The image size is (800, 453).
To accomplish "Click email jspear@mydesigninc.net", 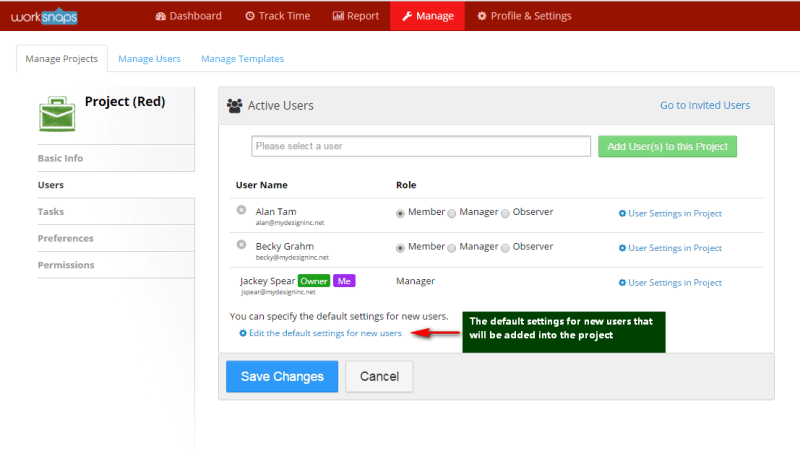I will tap(278, 292).
